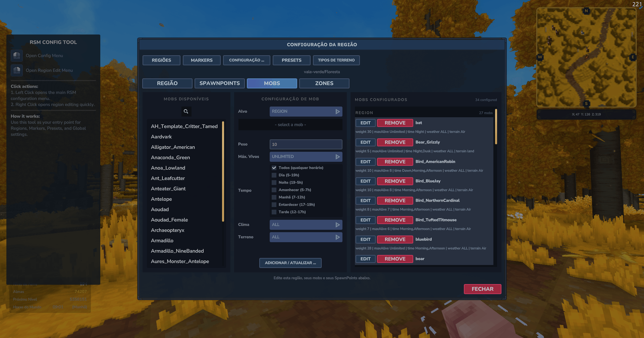
Task: Remove the bluebird entry
Action: pyautogui.click(x=395, y=240)
